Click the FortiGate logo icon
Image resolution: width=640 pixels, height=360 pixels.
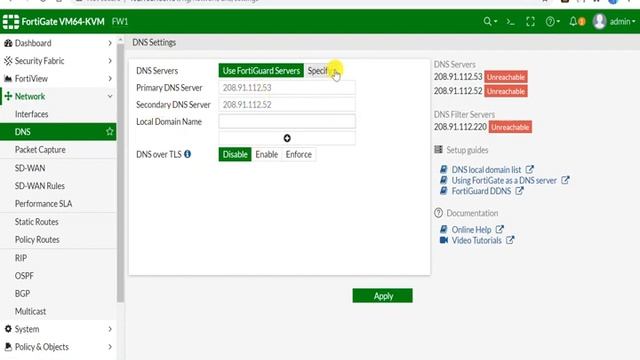point(11,22)
